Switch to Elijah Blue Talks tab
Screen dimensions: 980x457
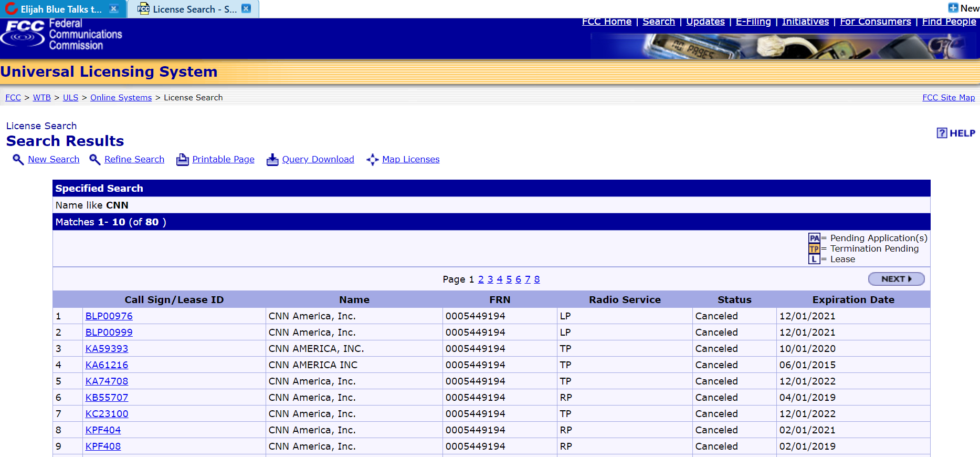click(x=61, y=9)
